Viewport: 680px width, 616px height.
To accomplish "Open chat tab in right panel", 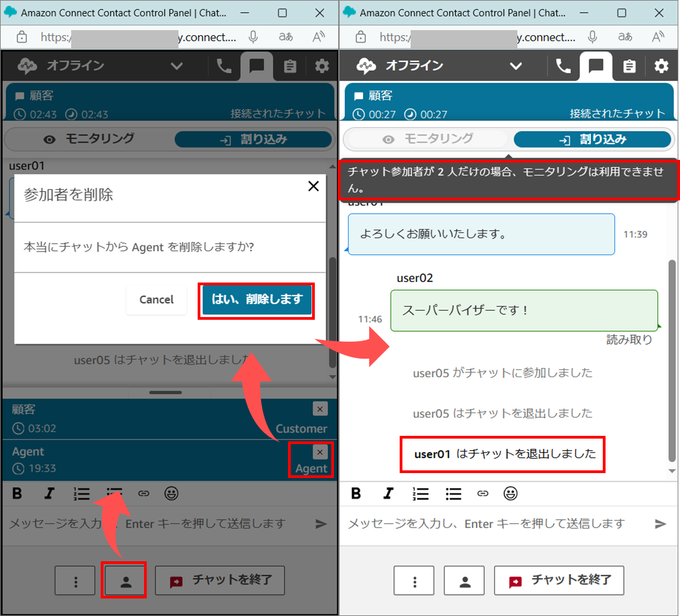I will [x=596, y=66].
